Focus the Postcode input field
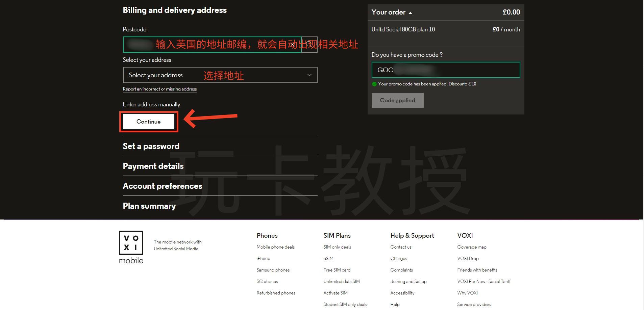644x310 pixels. 209,45
